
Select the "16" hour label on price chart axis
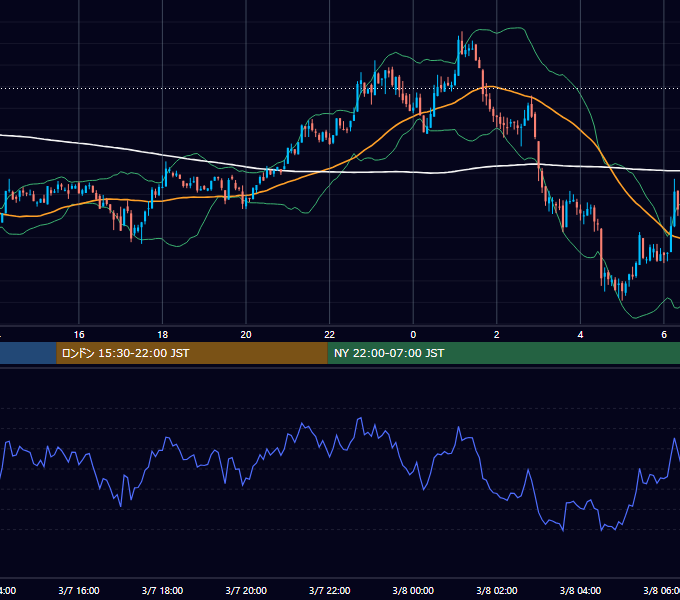(79, 335)
